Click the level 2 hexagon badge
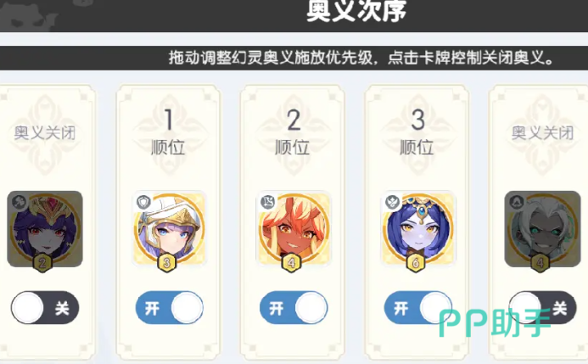The image size is (588, 364). coord(42,263)
